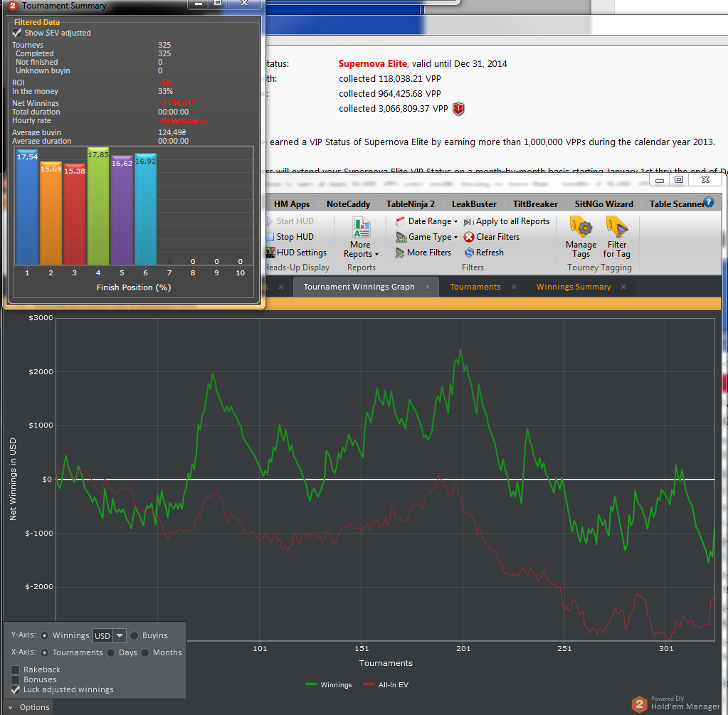
Task: Click the Game Type filter icon
Action: 401,237
